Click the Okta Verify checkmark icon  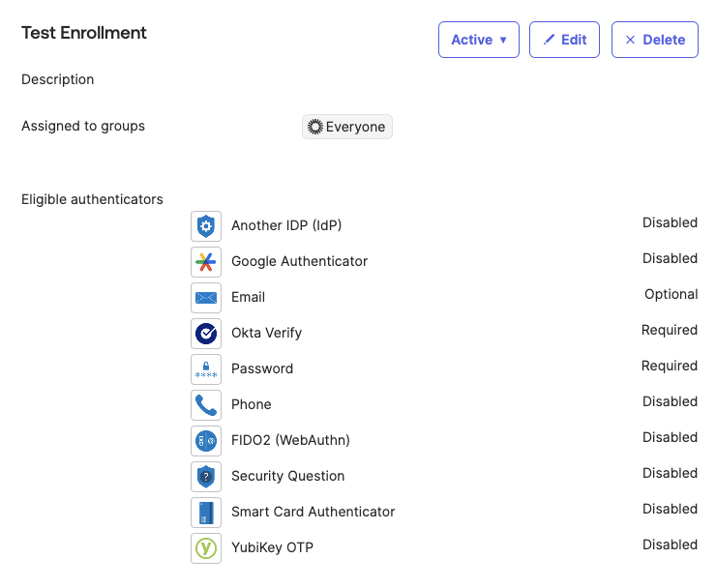coord(205,334)
